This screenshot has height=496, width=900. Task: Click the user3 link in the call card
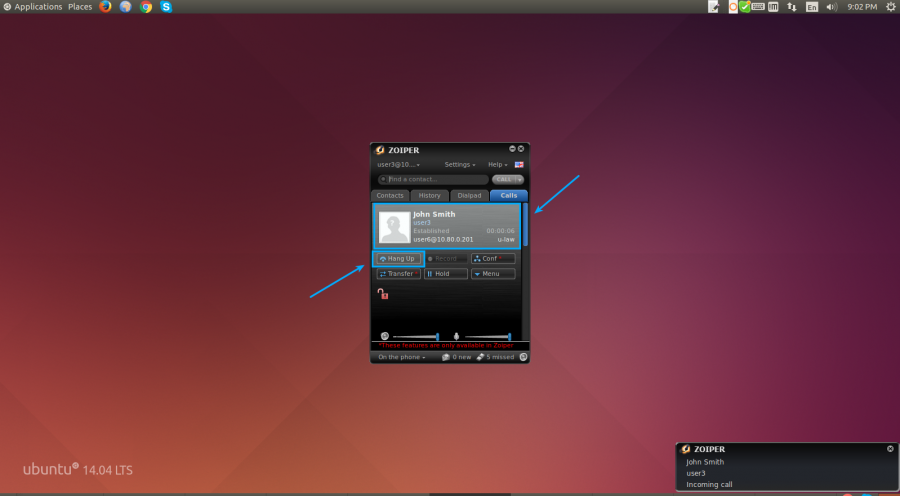(422, 223)
